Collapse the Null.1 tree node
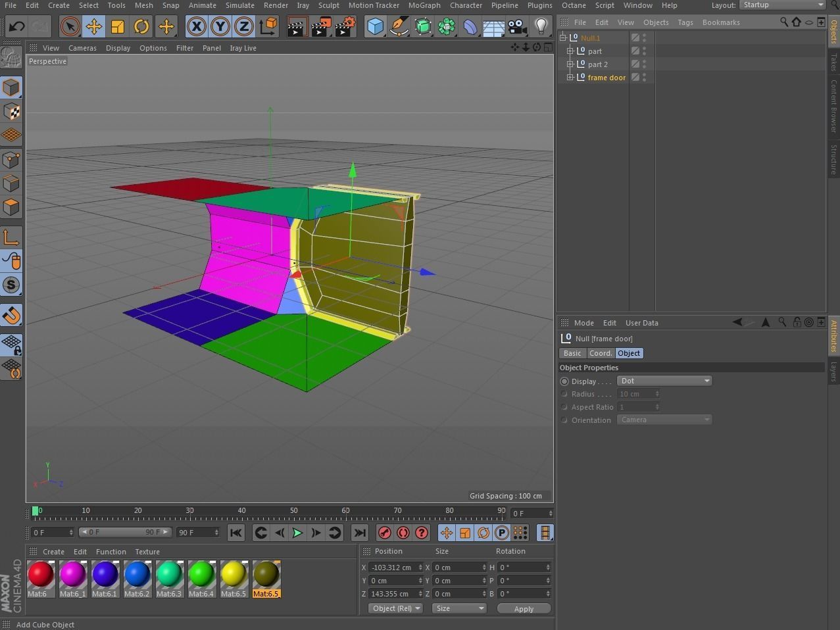Image resolution: width=840 pixels, height=630 pixels. point(564,38)
